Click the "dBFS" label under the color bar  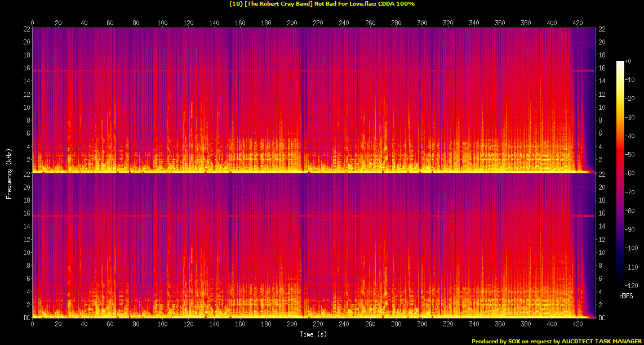tap(626, 295)
